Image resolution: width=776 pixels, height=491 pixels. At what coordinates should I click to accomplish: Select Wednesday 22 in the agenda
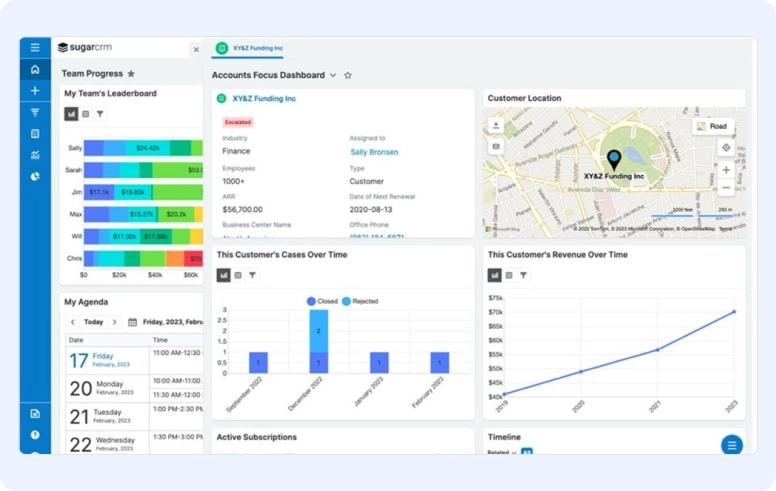(107, 444)
